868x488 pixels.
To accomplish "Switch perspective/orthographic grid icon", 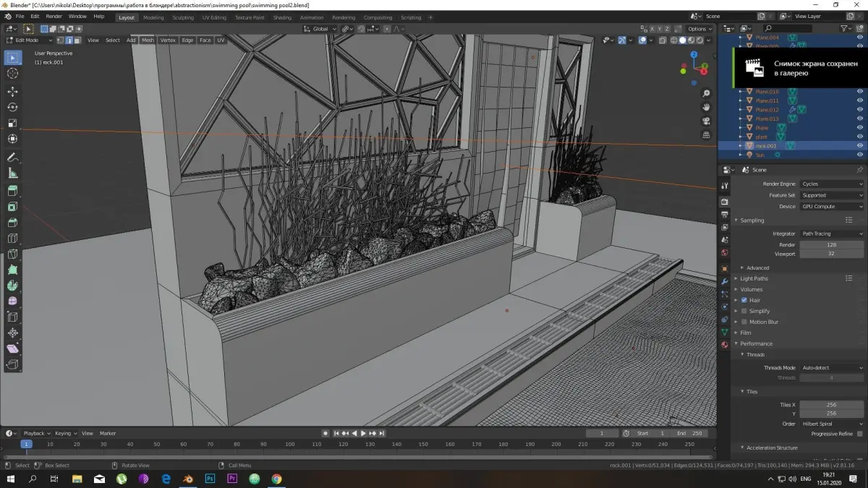I will click(x=707, y=134).
